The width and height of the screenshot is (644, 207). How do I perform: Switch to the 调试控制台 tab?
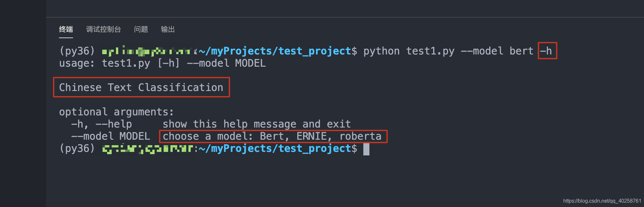(x=103, y=29)
